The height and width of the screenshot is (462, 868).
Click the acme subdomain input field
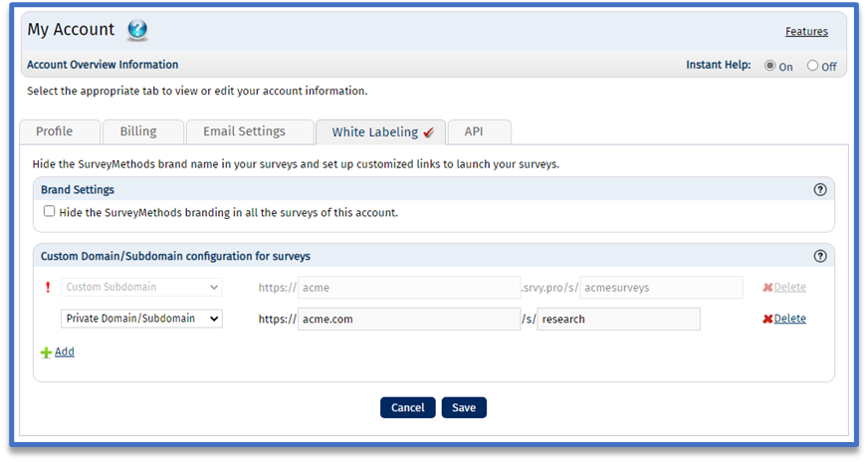tap(409, 288)
